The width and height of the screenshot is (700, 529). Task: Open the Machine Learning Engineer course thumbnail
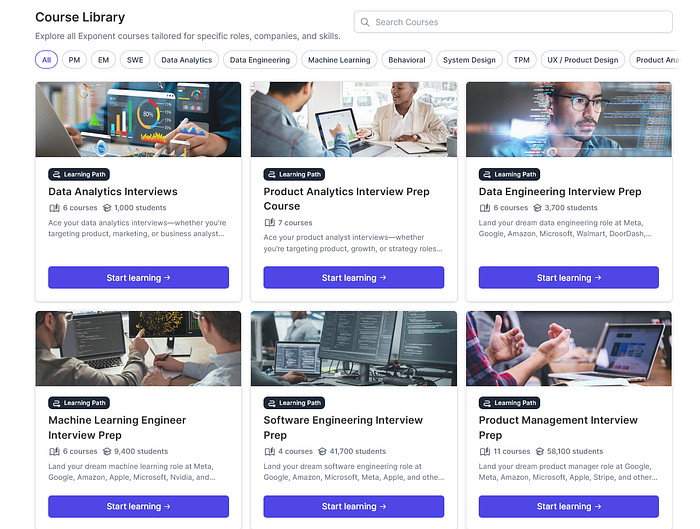pos(138,349)
